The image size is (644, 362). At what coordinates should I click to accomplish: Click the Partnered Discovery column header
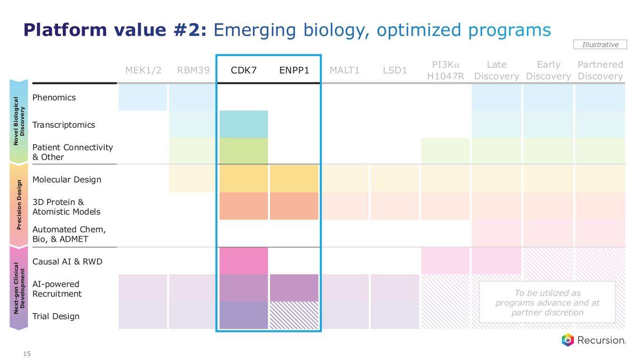pos(600,70)
